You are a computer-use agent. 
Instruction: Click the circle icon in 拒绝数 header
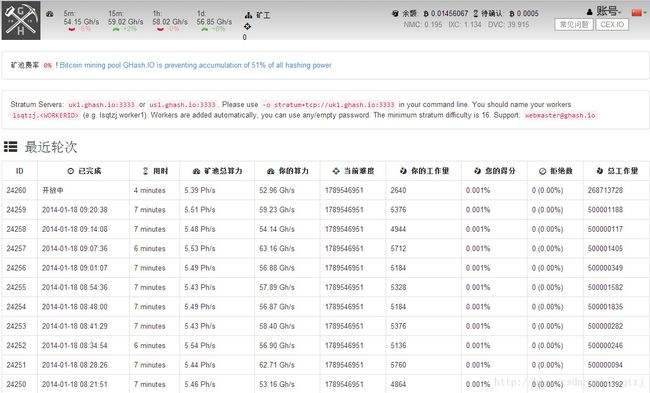point(542,171)
